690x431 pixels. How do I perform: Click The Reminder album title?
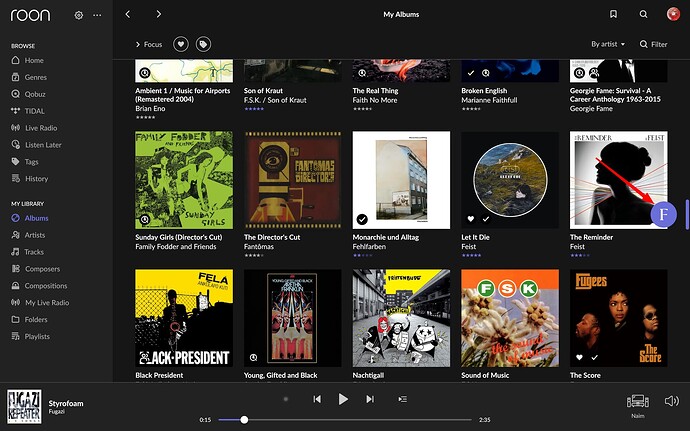click(591, 237)
